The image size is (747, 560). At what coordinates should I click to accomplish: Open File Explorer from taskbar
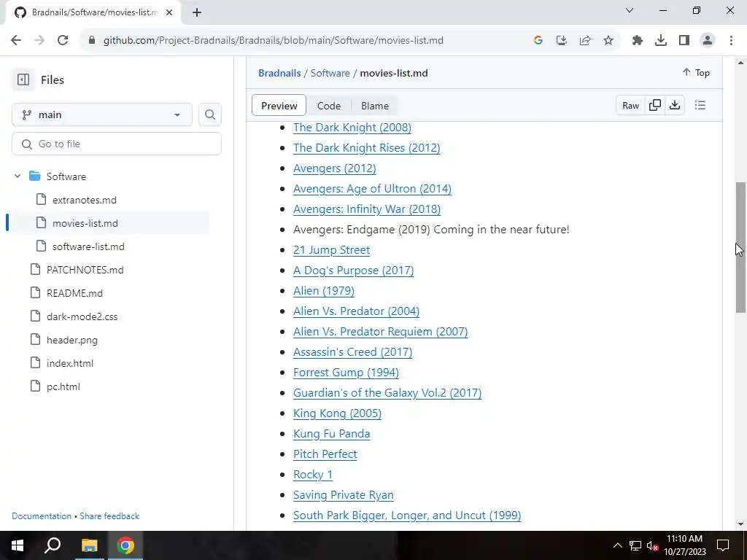[89, 545]
